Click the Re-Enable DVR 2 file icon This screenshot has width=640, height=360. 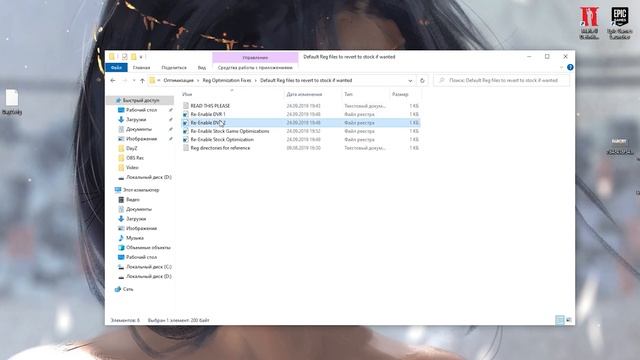pyautogui.click(x=186, y=123)
